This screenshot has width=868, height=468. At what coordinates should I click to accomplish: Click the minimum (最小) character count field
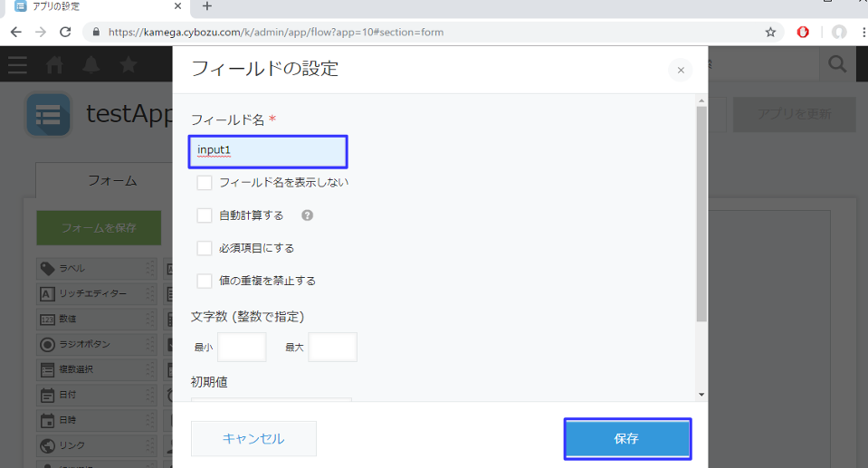(x=242, y=348)
